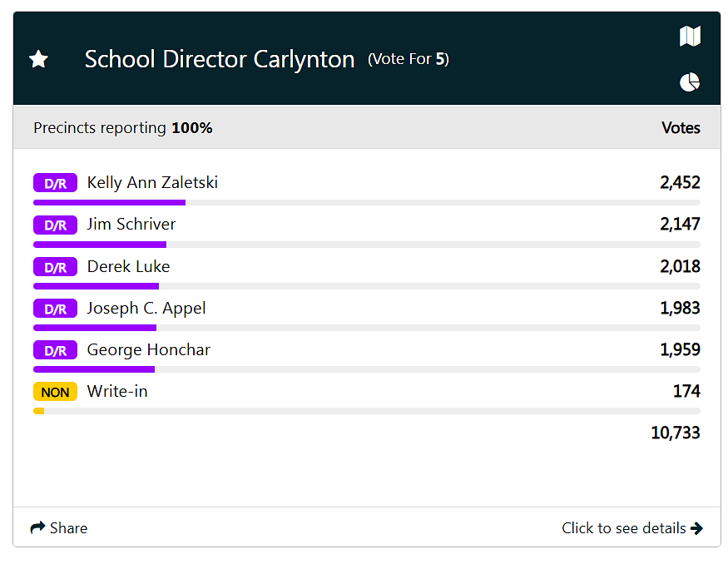Click the details right-arrow icon

tap(696, 528)
